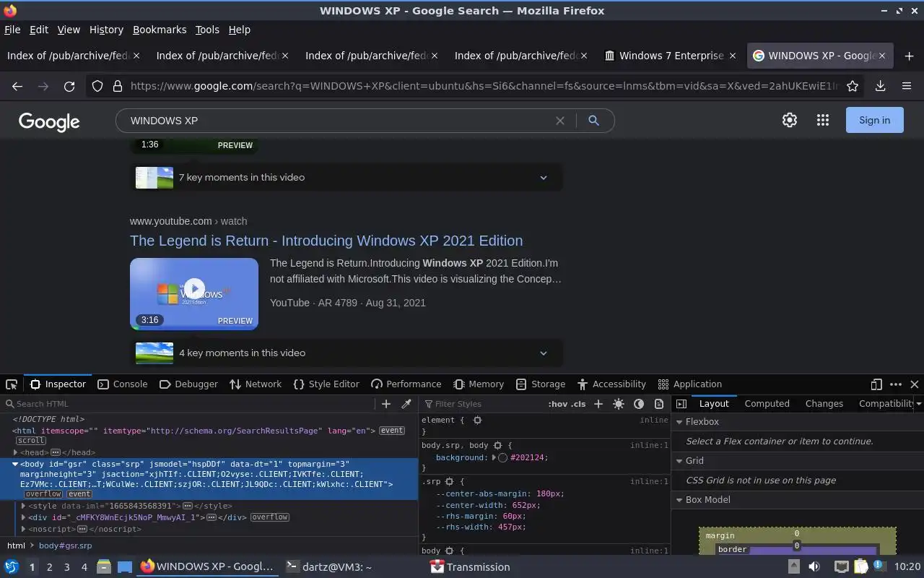The image size is (924, 578).
Task: Open Google quick settings gear
Action: (790, 121)
